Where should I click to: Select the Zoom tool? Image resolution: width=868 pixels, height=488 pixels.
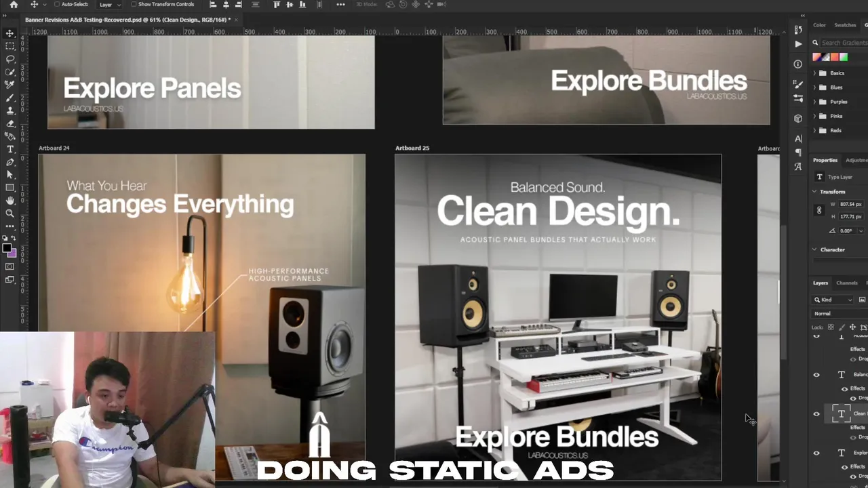point(10,213)
